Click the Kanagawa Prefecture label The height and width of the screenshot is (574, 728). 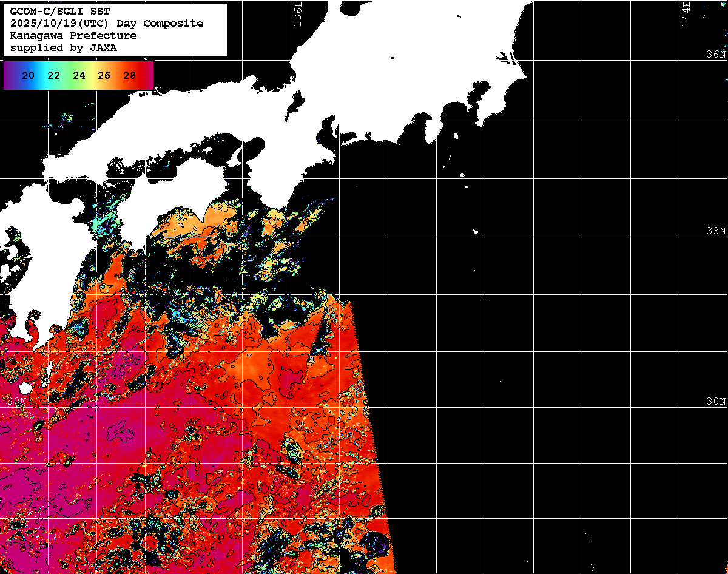coord(73,35)
